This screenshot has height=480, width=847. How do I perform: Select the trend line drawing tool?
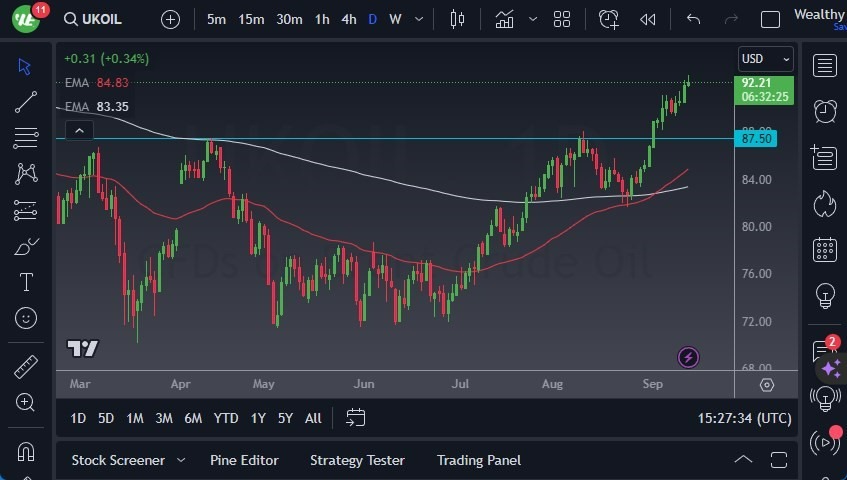click(26, 101)
